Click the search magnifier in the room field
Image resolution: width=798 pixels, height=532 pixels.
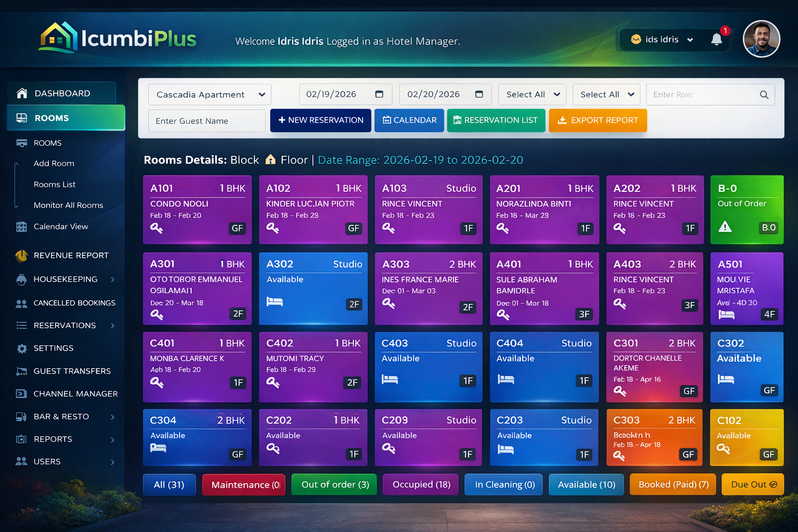pyautogui.click(x=764, y=95)
